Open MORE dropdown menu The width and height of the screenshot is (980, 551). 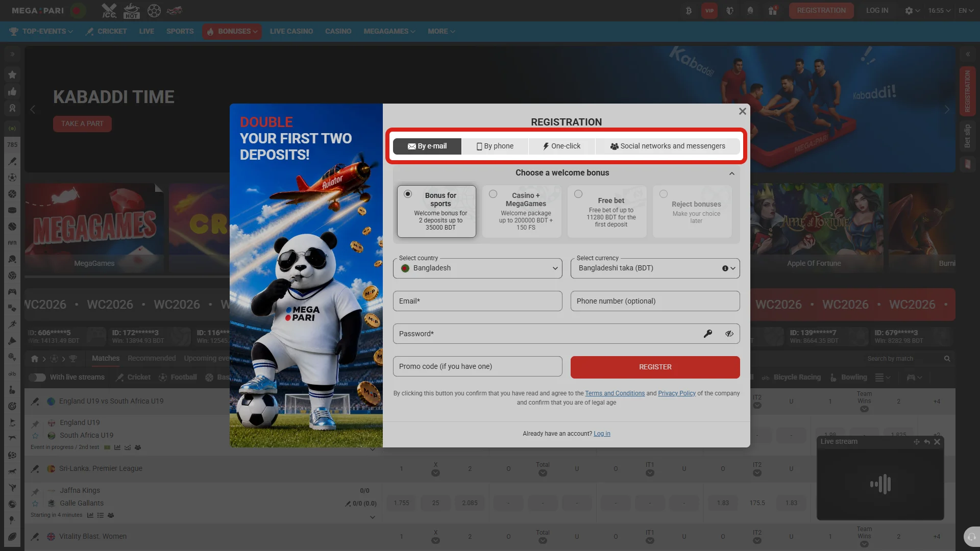tap(442, 32)
